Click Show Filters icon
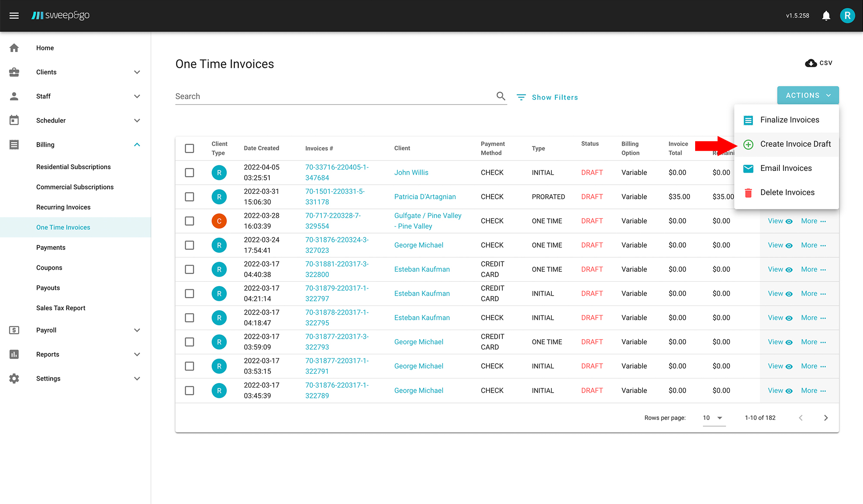Viewport: 863px width, 504px height. pos(521,97)
